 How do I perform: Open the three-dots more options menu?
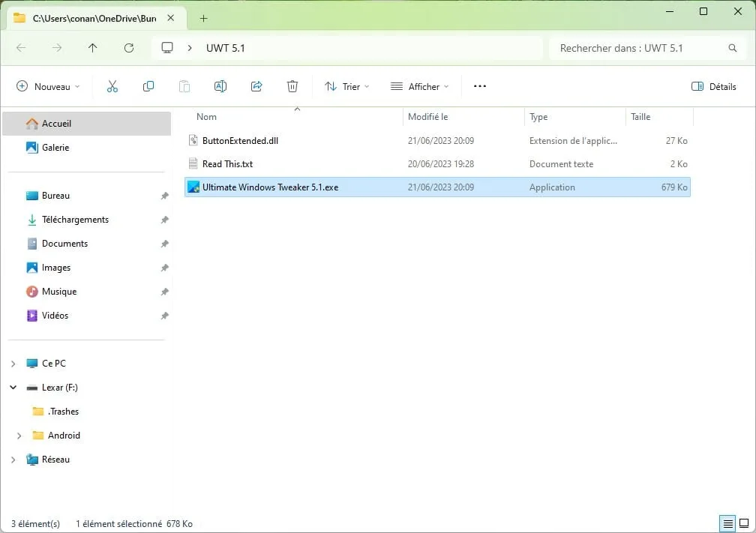click(480, 86)
